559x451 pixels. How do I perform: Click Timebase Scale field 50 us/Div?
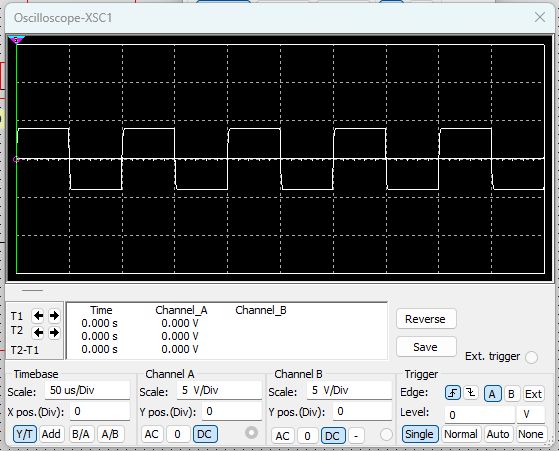(87, 390)
